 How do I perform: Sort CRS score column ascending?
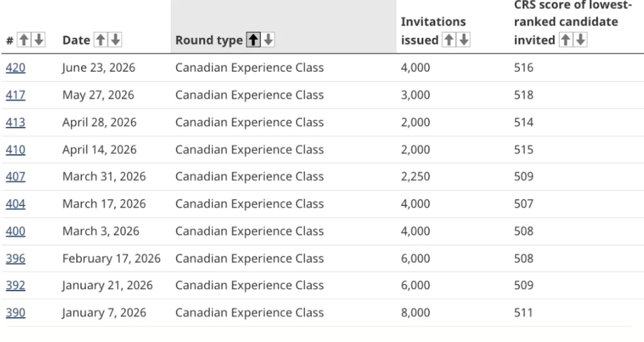pos(566,40)
